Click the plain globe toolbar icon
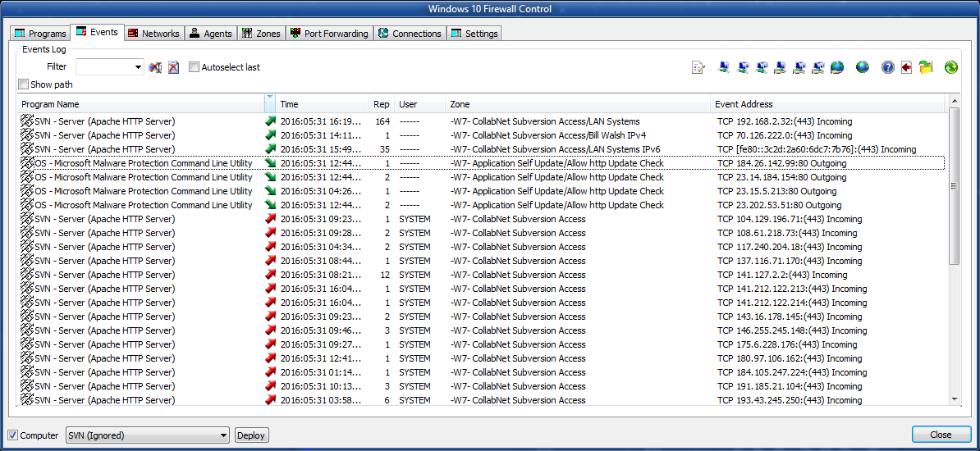This screenshot has width=980, height=451. [863, 67]
